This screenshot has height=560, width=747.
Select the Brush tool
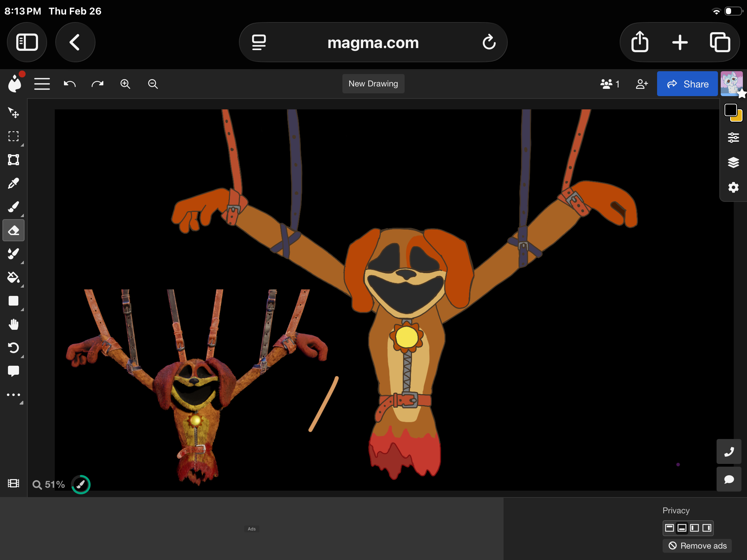click(x=13, y=207)
